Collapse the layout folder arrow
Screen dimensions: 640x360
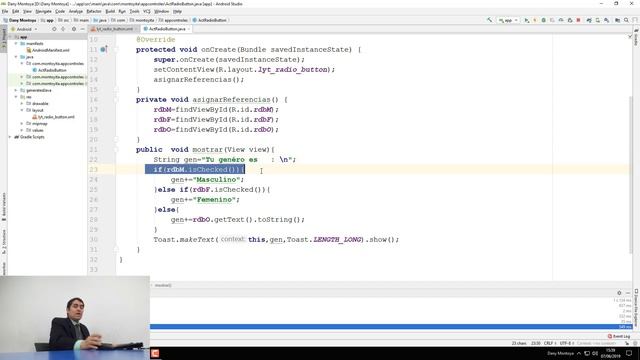(22, 110)
